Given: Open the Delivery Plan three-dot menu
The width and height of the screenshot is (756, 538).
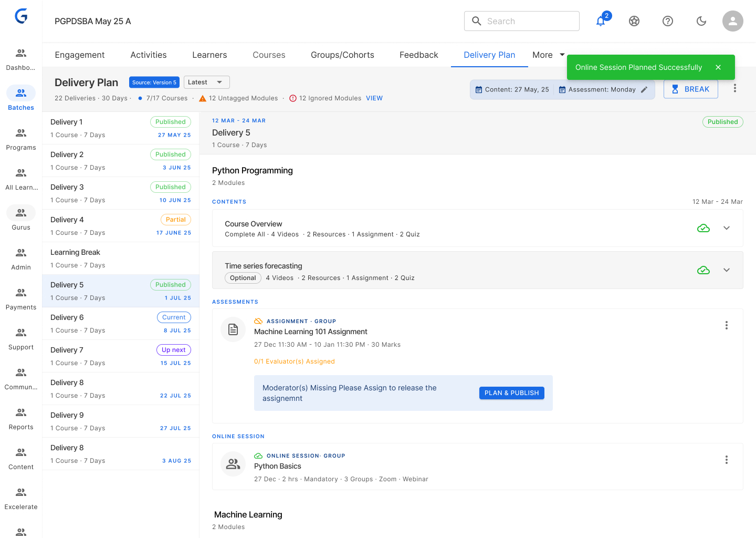Looking at the screenshot, I should tap(735, 88).
